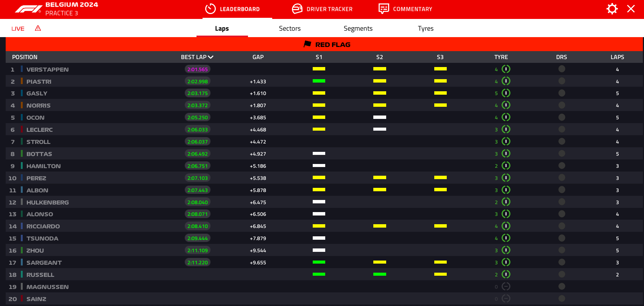The image size is (644, 306).
Task: Click Perez's DRS indicator dot
Action: (562, 178)
